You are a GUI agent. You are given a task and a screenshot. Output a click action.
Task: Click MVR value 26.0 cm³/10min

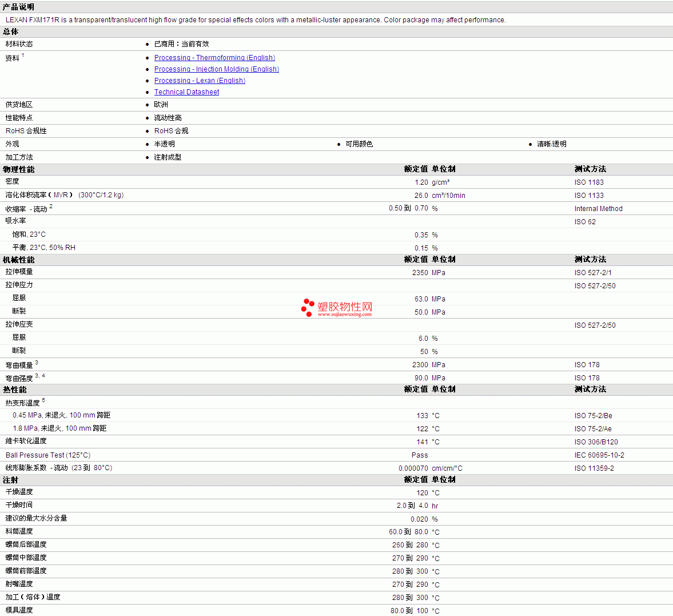(440, 195)
